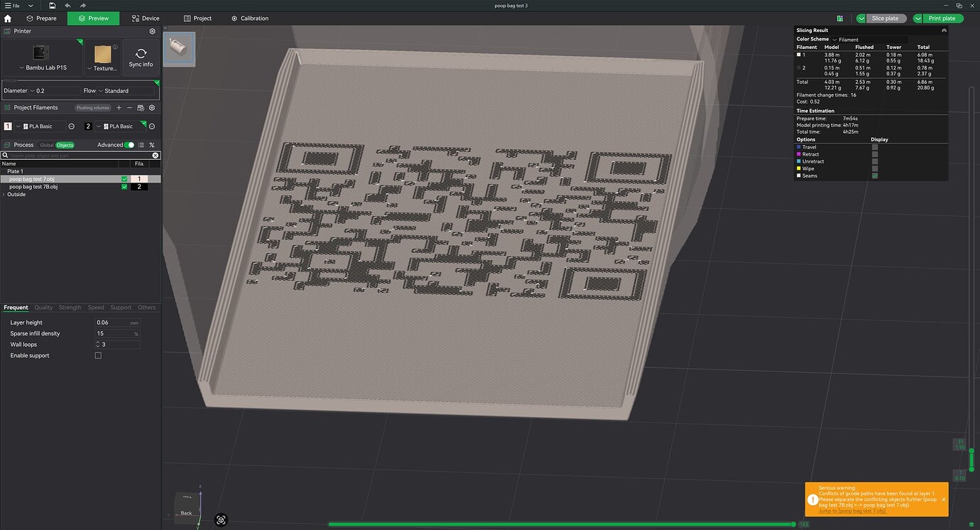Image resolution: width=980 pixels, height=530 pixels.
Task: Click the fit-camera view icon
Action: (x=222, y=520)
